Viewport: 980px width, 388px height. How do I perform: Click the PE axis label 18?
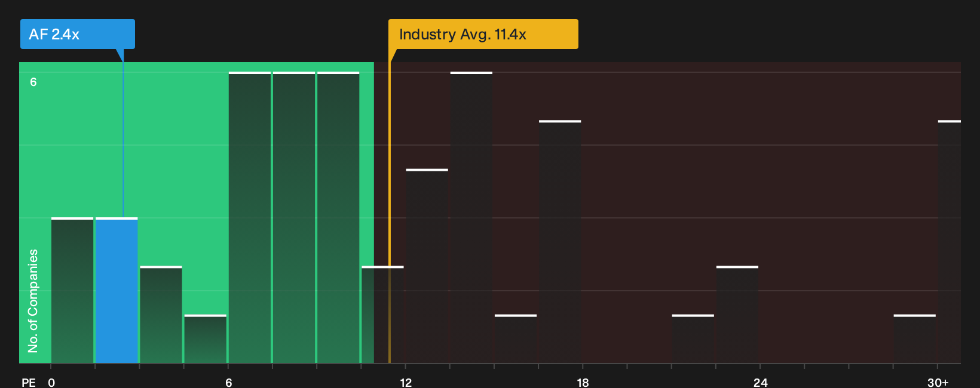(x=583, y=382)
